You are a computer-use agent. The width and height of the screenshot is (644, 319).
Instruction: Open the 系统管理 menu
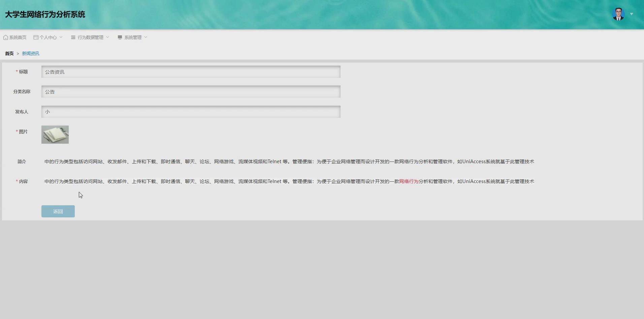pyautogui.click(x=133, y=37)
